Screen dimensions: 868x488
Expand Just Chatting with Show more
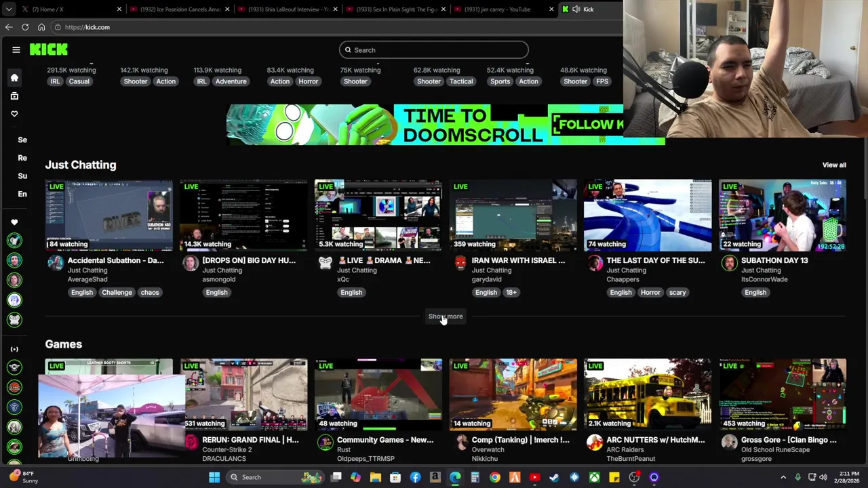tap(446, 317)
